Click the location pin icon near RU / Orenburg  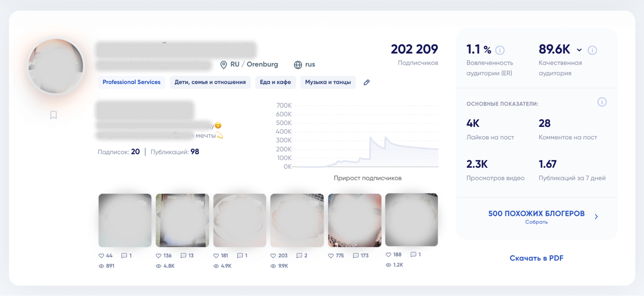(x=224, y=65)
